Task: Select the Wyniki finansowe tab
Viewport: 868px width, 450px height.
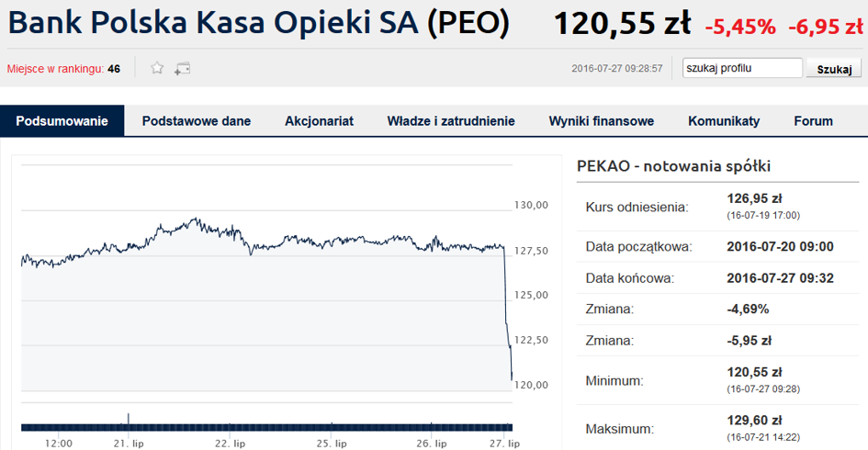Action: (x=601, y=121)
